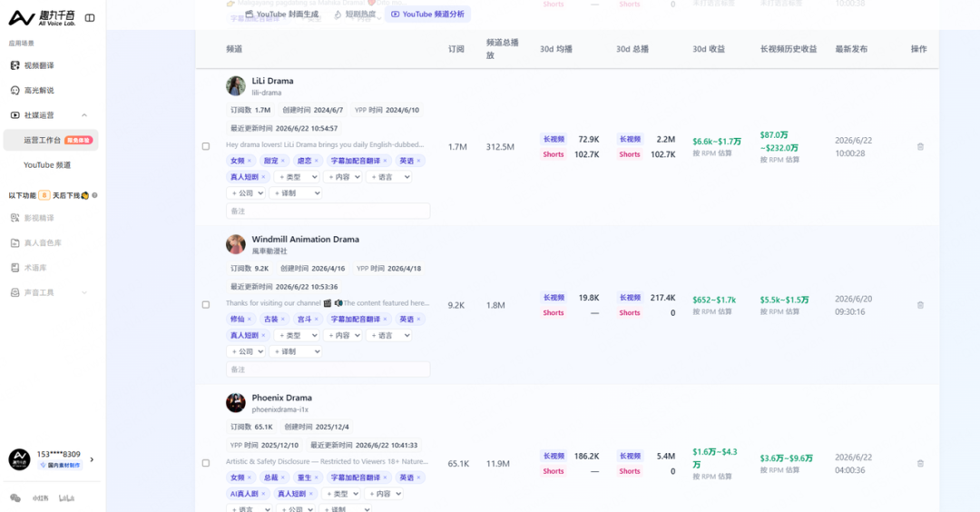
Task: Delete the LiLi Drama channel row
Action: coord(920,147)
